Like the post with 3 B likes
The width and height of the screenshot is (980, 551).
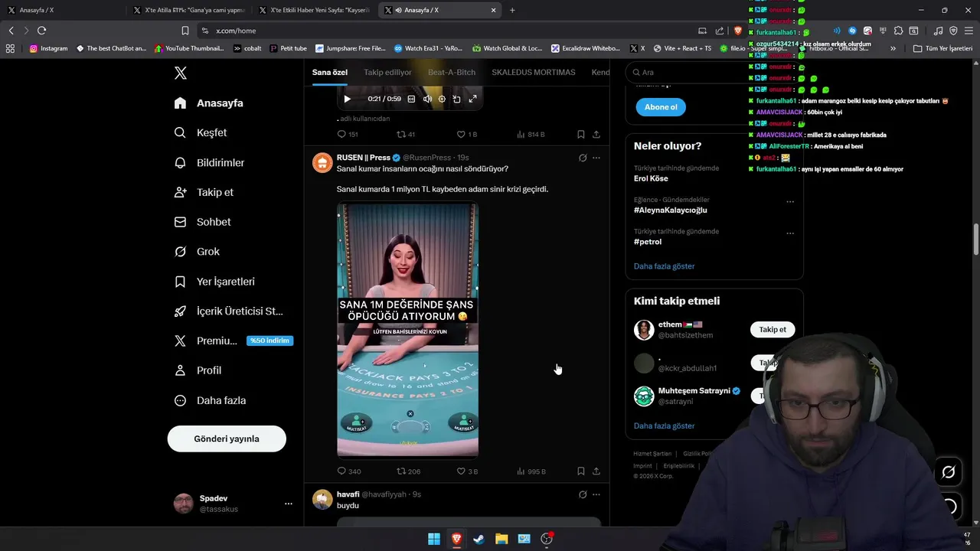click(x=467, y=471)
